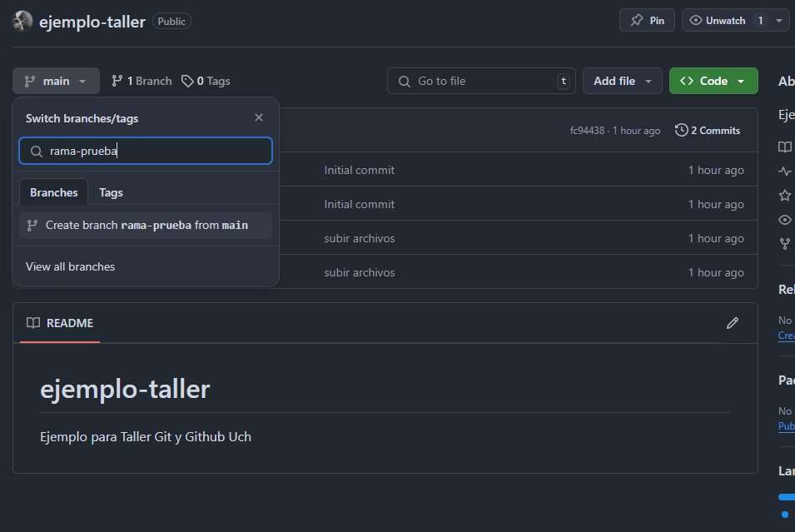
Task: Click the search icon in Go to file
Action: pos(404,81)
